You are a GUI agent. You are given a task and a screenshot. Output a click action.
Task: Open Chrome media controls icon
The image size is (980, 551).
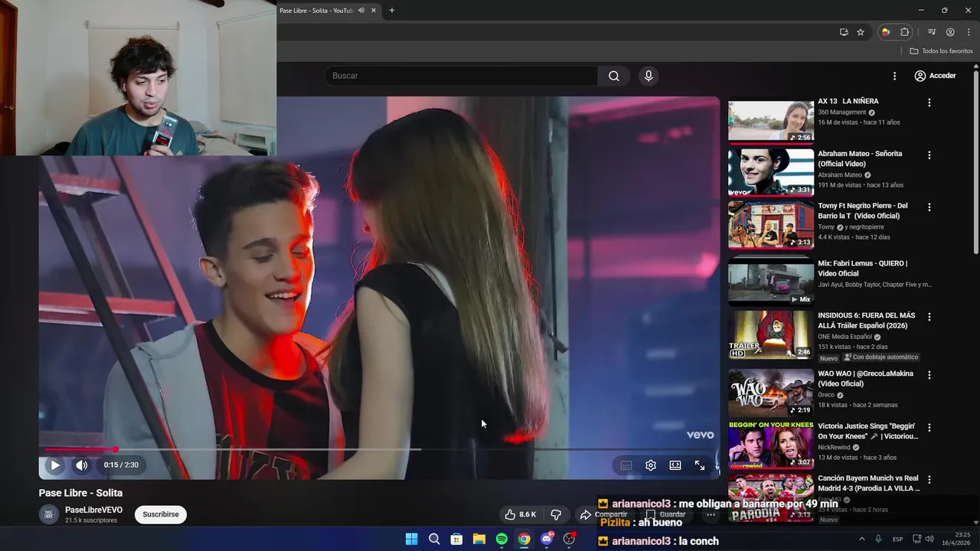point(932,32)
